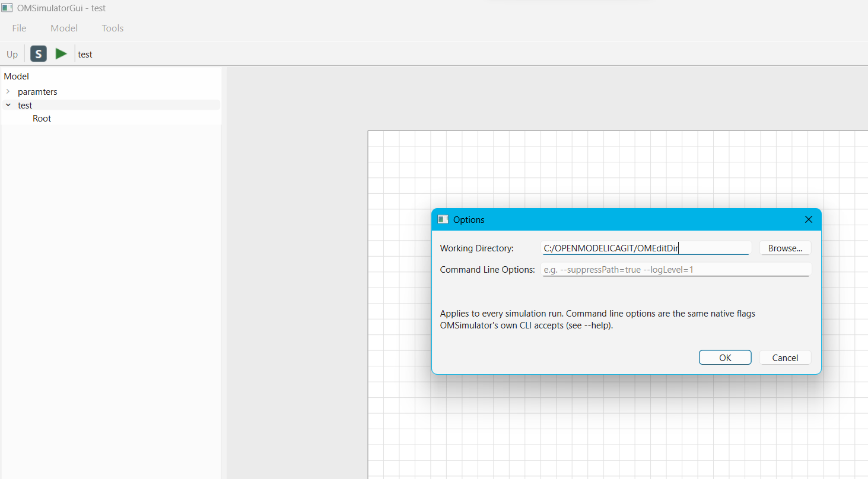Select the Root tree item
This screenshot has height=479, width=868.
pyautogui.click(x=42, y=119)
